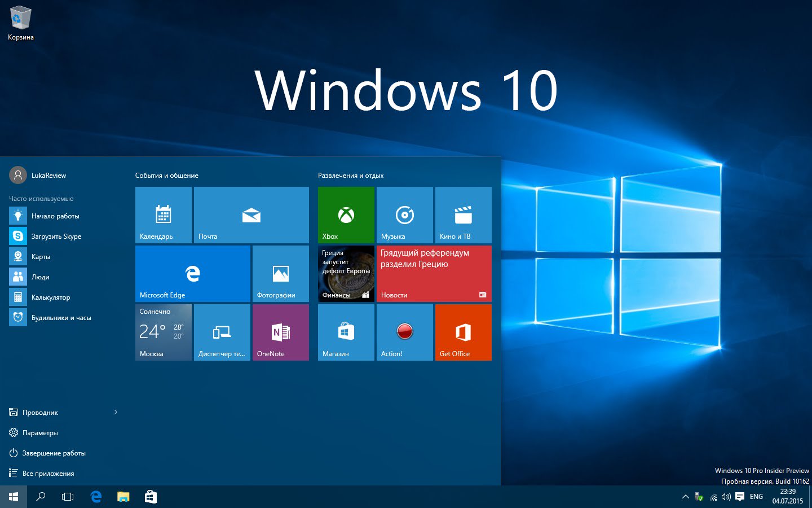Screen dimensions: 812x508
Task: Click the security shield tray icon
Action: coord(699,497)
